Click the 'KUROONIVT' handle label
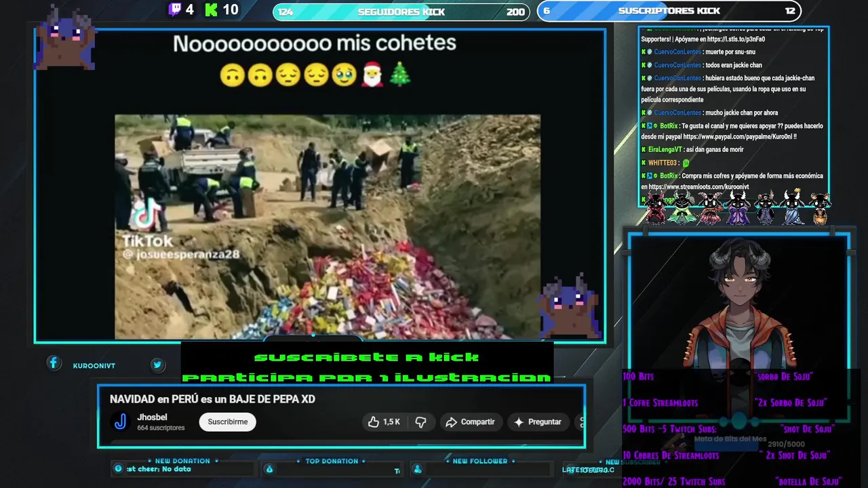This screenshot has width=868, height=488. pyautogui.click(x=94, y=366)
